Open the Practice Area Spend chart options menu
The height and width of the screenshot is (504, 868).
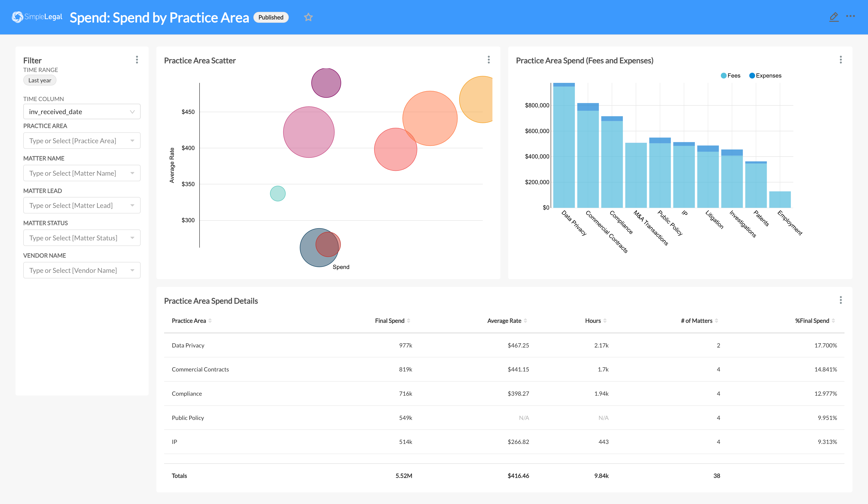click(841, 60)
